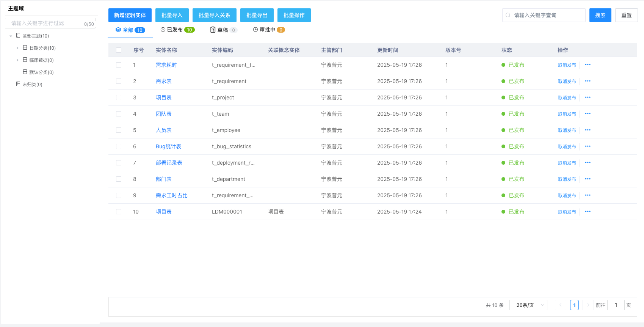Expand the 临床数据 tree node

[17, 60]
